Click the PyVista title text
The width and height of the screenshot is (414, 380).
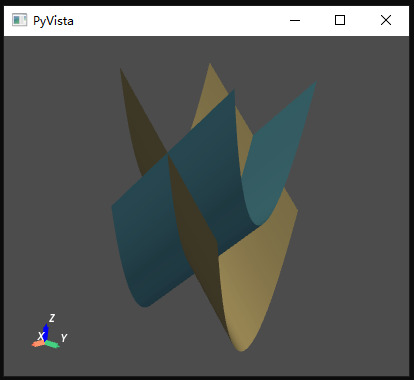click(x=53, y=21)
